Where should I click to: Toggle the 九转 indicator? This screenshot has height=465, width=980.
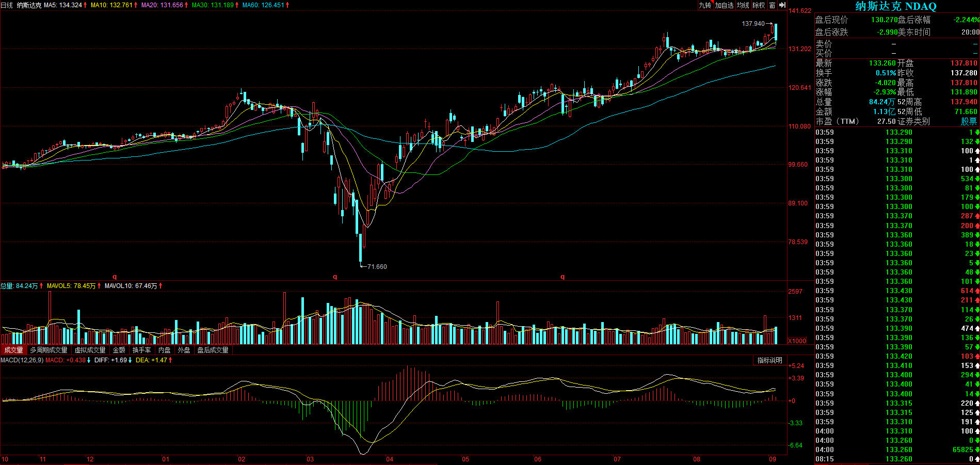[705, 5]
